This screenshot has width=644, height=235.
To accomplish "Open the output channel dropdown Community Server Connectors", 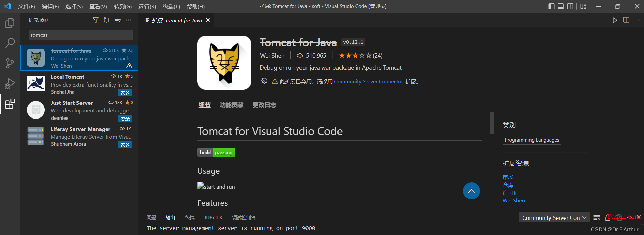I will click(554, 218).
